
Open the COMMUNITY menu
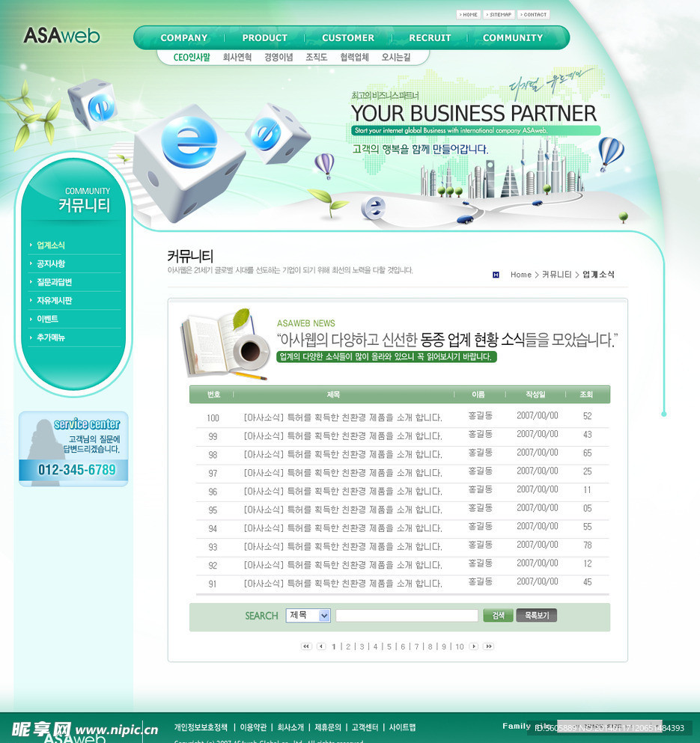513,38
